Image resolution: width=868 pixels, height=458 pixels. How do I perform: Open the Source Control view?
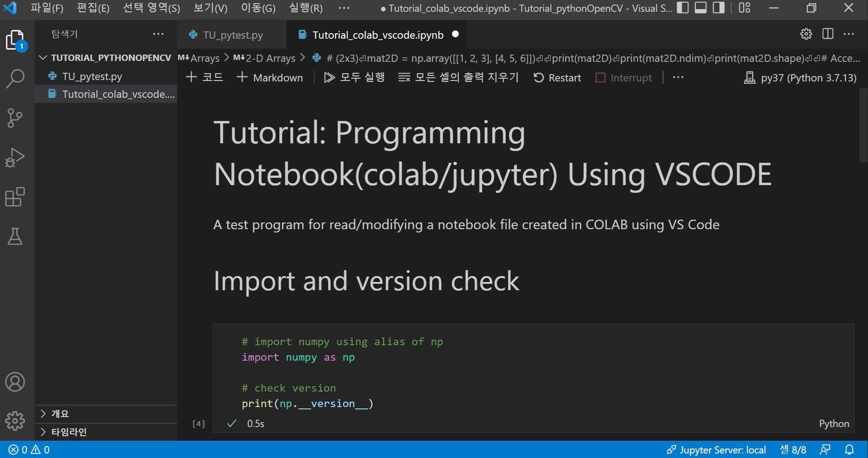coord(15,118)
